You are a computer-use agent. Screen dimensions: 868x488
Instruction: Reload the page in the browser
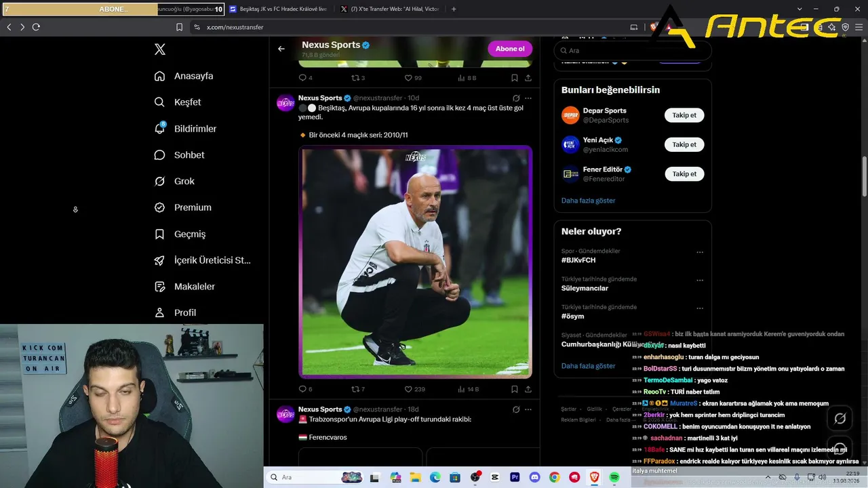tap(36, 27)
